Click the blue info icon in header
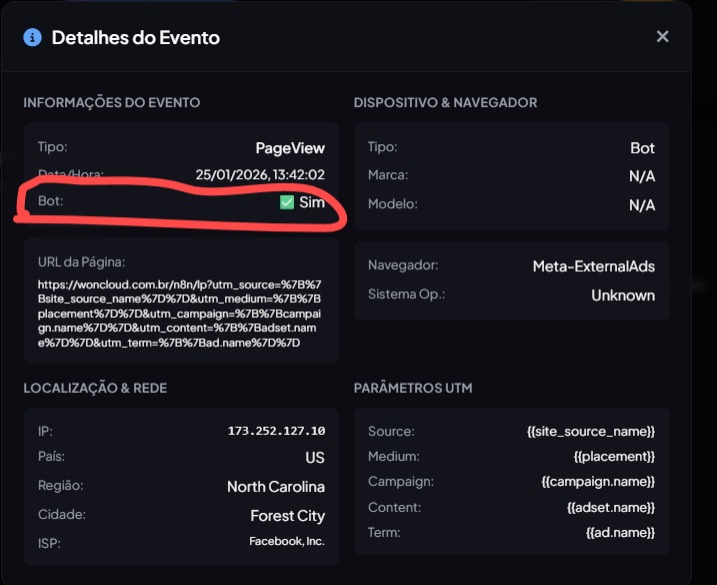This screenshot has width=717, height=585. 33,38
